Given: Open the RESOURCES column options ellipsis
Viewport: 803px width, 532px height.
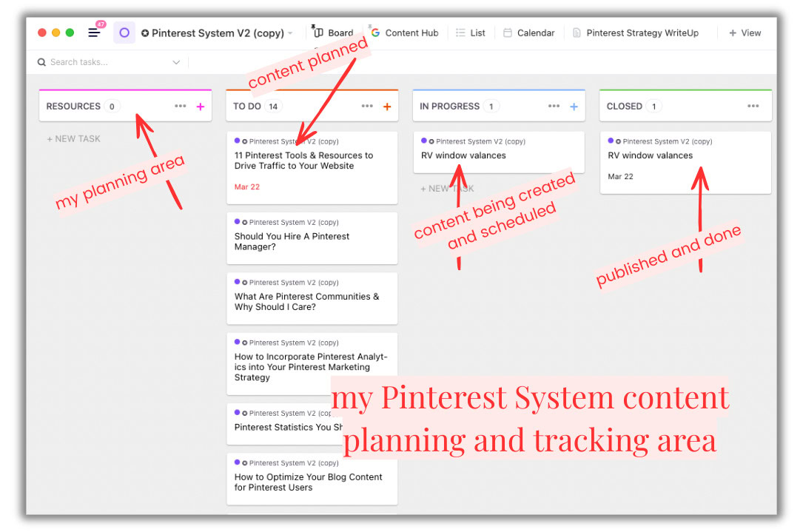Looking at the screenshot, I should (181, 106).
